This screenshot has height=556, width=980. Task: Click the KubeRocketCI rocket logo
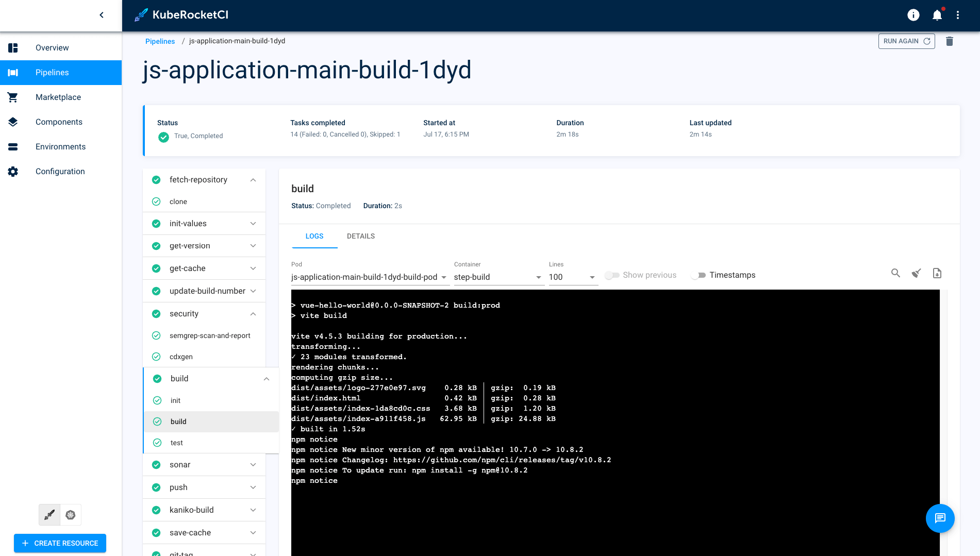(x=141, y=15)
